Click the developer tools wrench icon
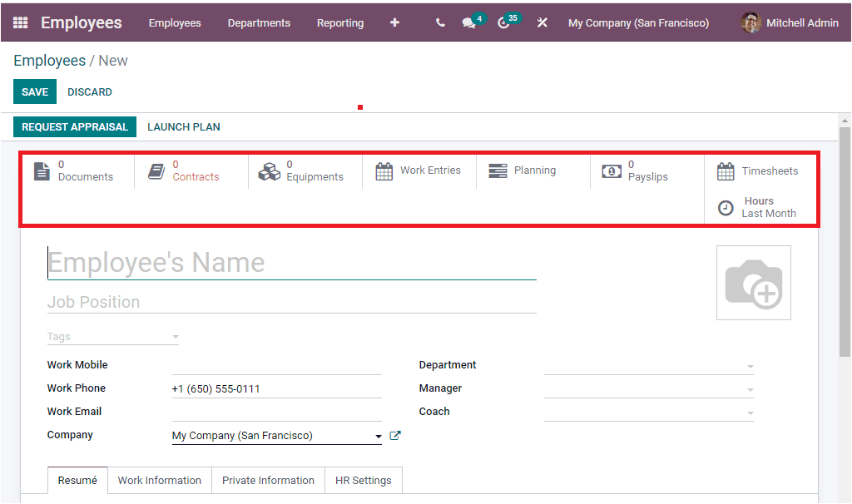852x504 pixels. click(x=542, y=22)
